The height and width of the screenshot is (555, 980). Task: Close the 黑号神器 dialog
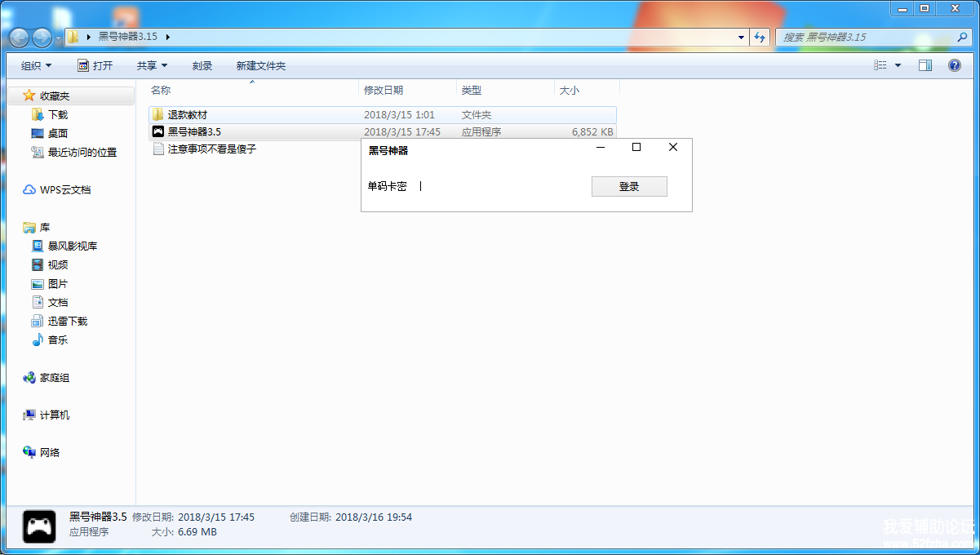(673, 148)
